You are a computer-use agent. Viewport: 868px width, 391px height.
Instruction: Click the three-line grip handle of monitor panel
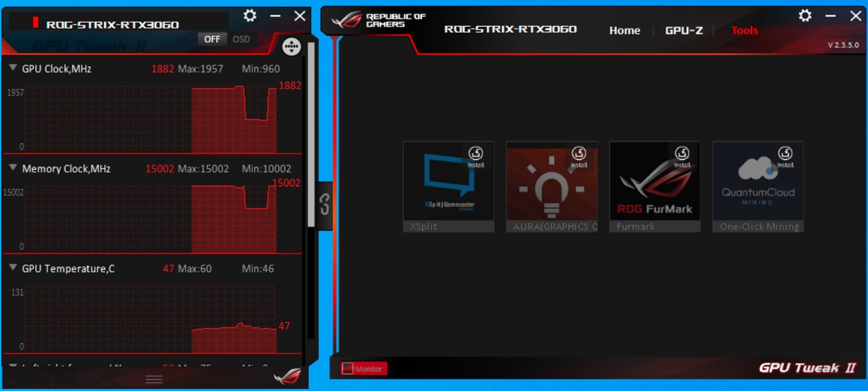tap(154, 379)
